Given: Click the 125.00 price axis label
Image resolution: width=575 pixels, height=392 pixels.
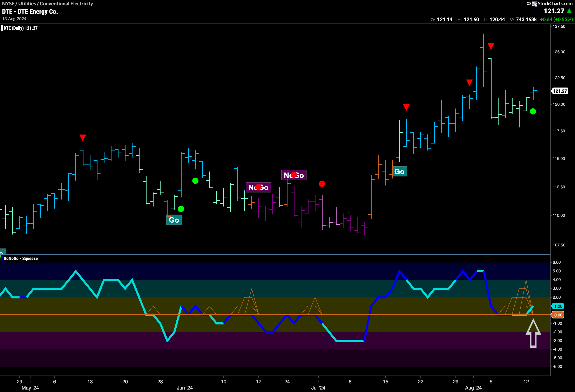Looking at the screenshot, I should 559,52.
